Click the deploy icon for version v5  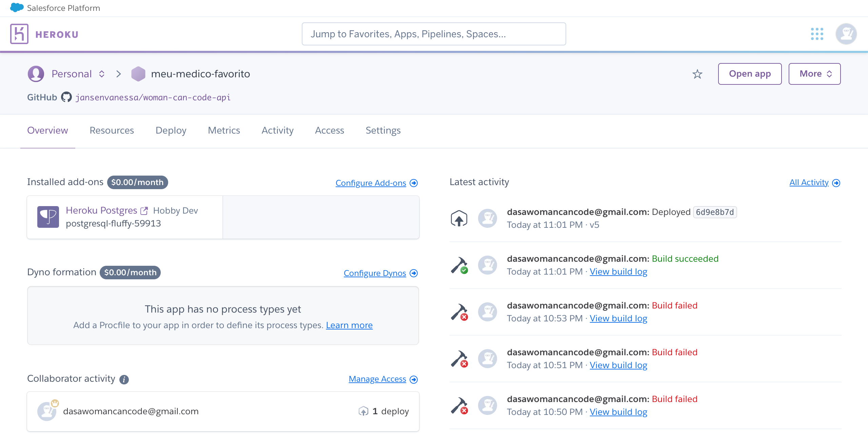point(459,218)
